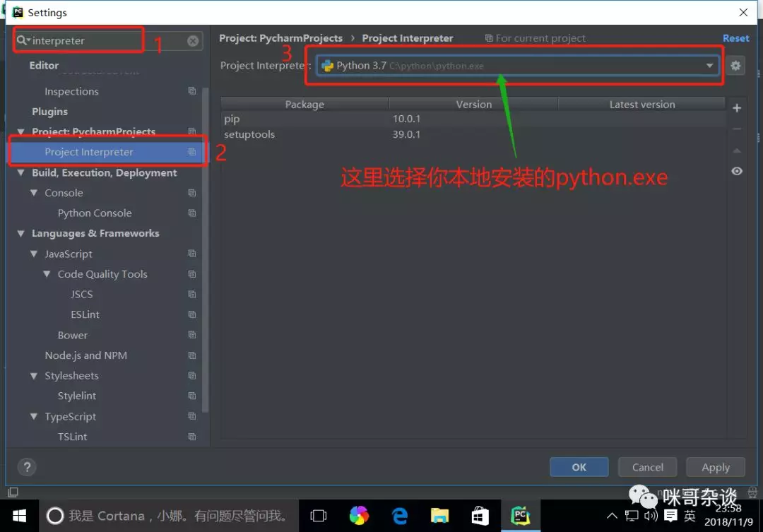The image size is (763, 532).
Task: Collapse the JavaScript tree node
Action: (34, 254)
